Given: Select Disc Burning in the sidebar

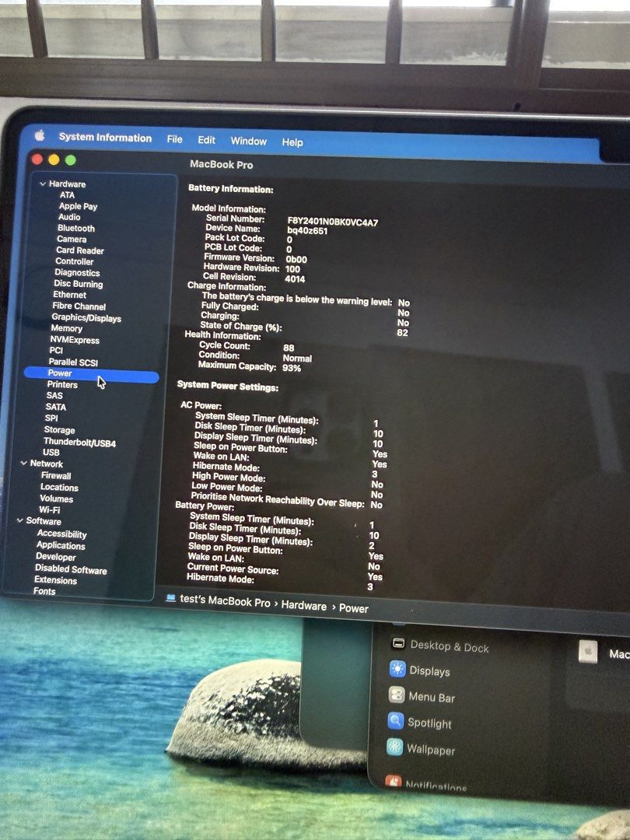Looking at the screenshot, I should 79,284.
